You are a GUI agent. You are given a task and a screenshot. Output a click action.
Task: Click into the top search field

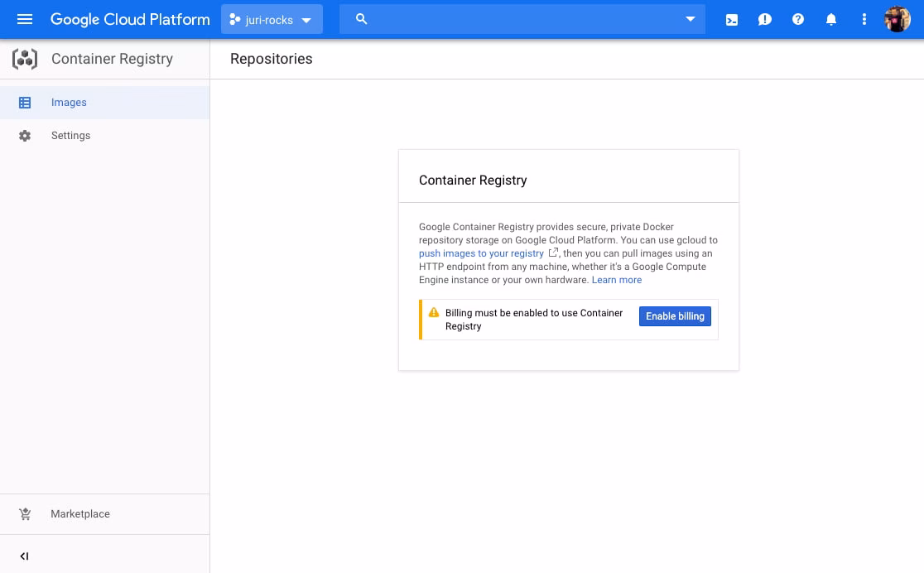(x=522, y=19)
